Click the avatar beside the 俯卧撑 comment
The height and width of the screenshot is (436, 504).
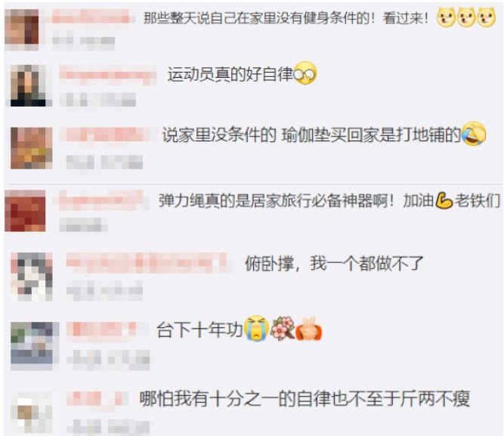pos(32,277)
